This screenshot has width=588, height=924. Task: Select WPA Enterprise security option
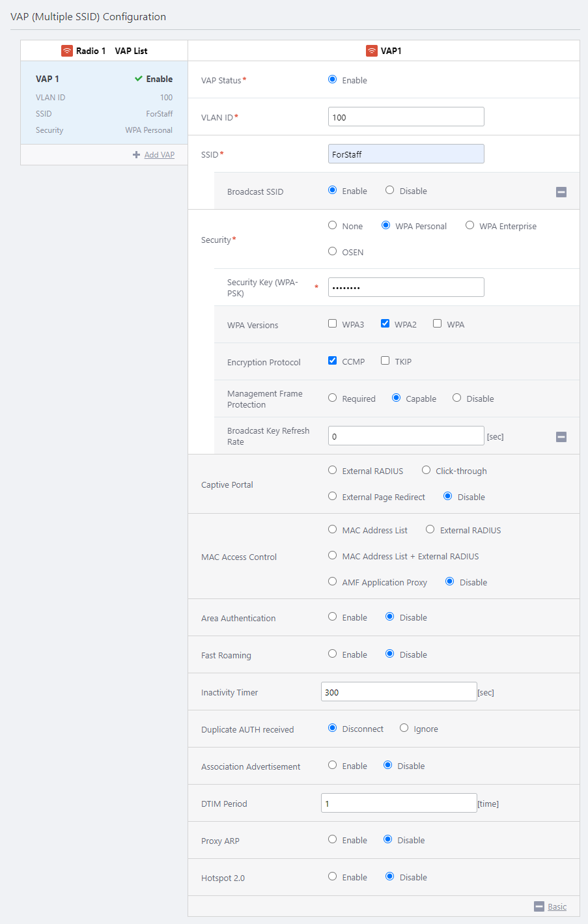tap(469, 225)
